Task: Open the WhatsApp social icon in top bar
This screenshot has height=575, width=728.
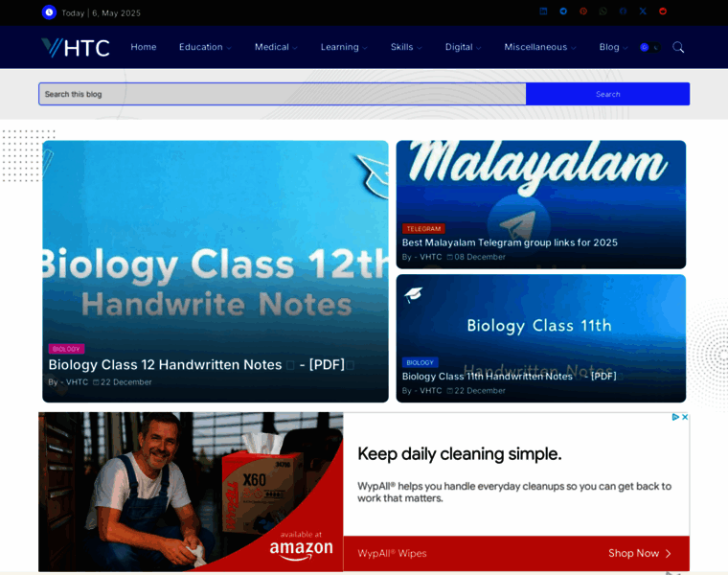Action: [x=603, y=11]
